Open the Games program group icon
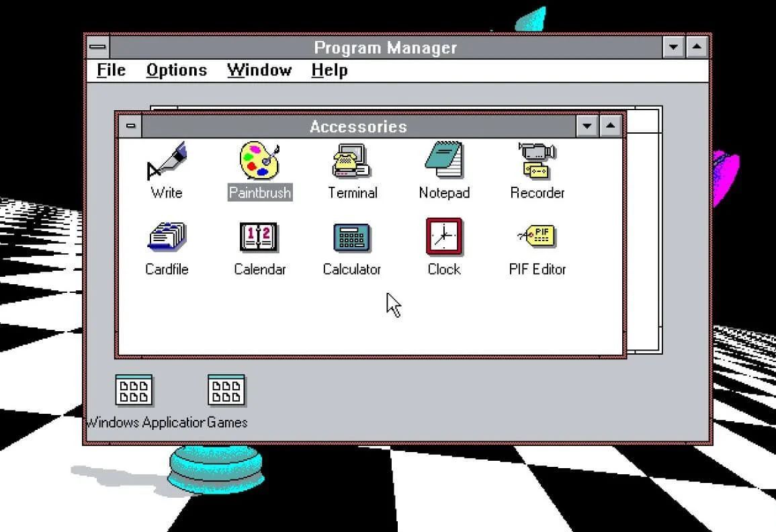Screen dimensions: 776x532 point(226,390)
